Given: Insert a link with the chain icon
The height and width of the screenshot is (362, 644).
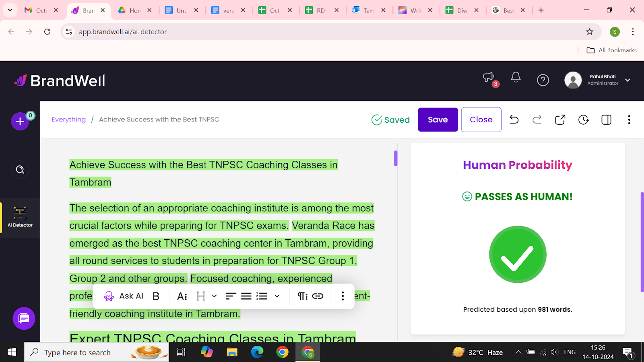Looking at the screenshot, I should click(318, 296).
